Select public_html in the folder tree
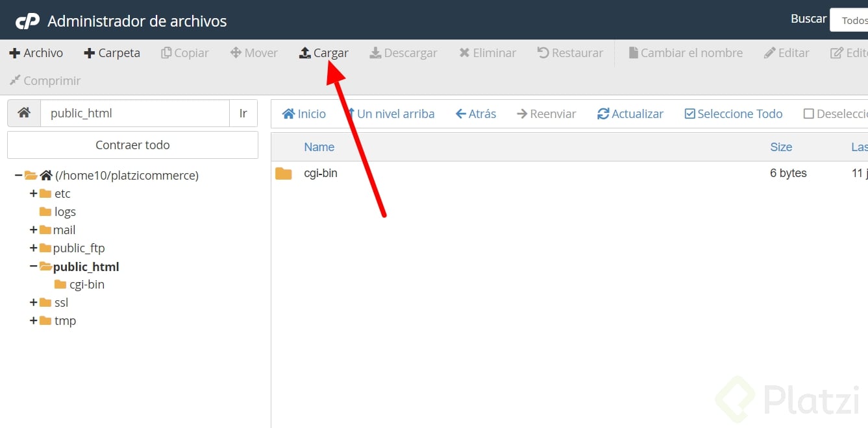Image resolution: width=868 pixels, height=428 pixels. (86, 267)
